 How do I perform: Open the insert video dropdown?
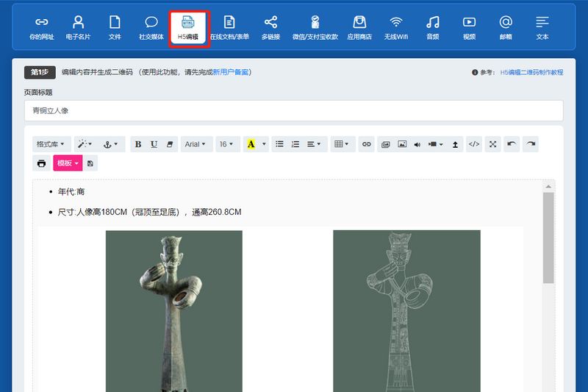coord(436,144)
